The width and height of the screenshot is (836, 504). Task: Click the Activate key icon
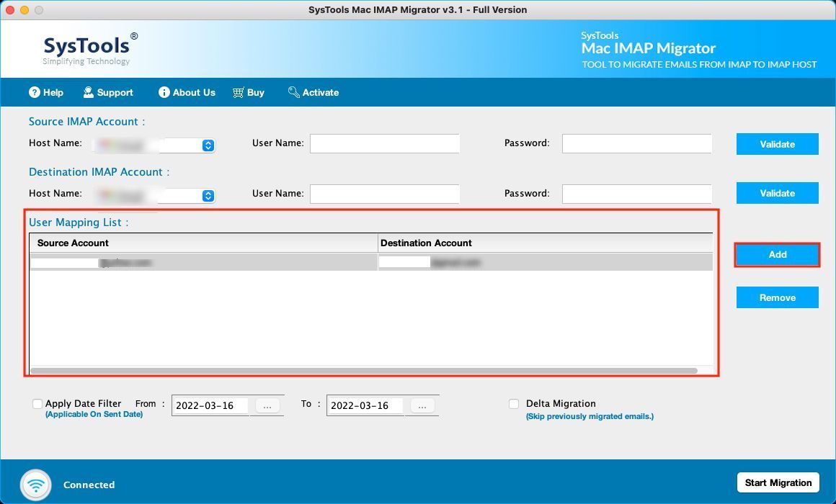pos(294,92)
